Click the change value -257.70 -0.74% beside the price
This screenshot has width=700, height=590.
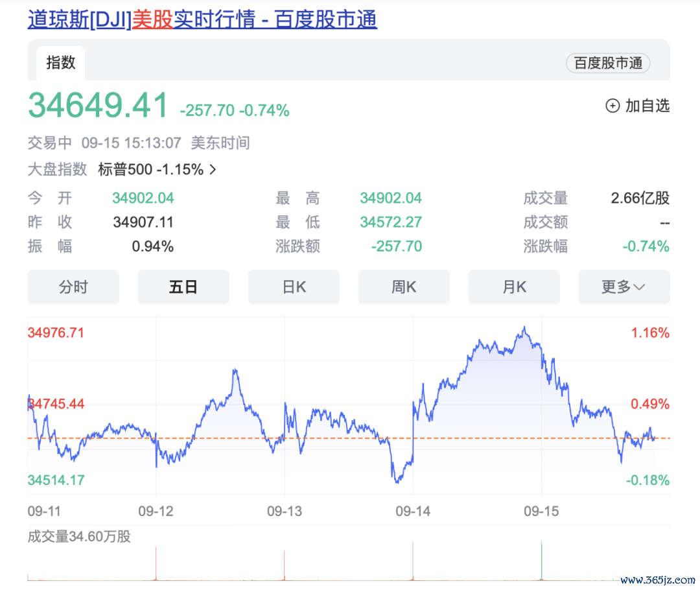(x=235, y=110)
